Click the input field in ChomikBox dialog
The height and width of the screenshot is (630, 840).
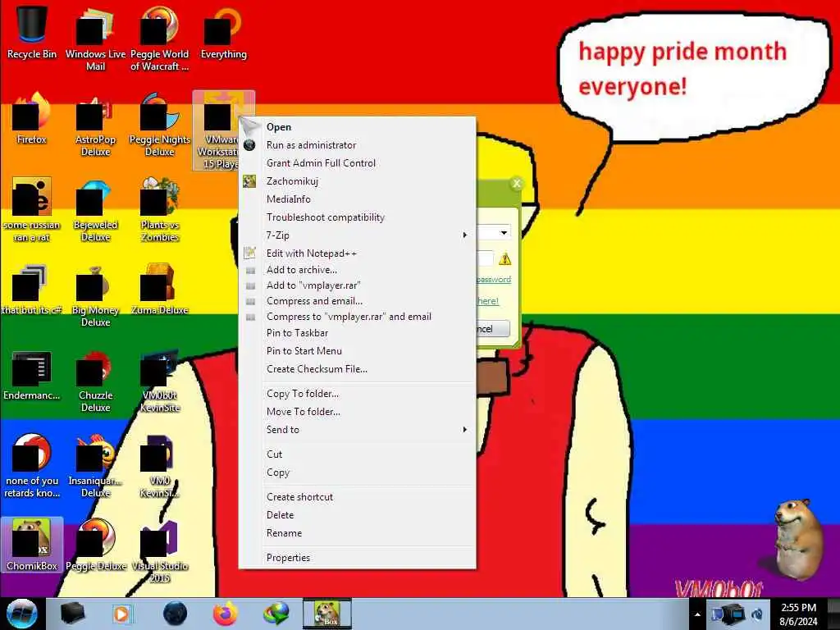click(x=485, y=258)
